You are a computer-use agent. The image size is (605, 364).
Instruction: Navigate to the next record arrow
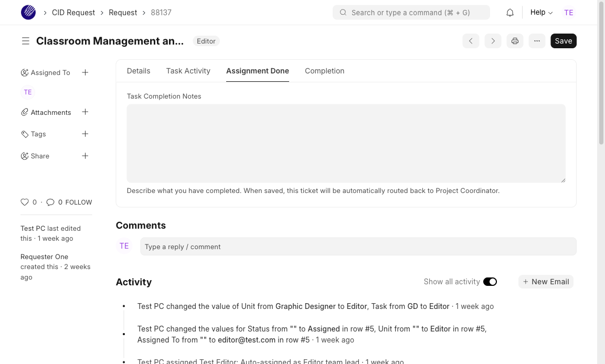click(x=493, y=40)
